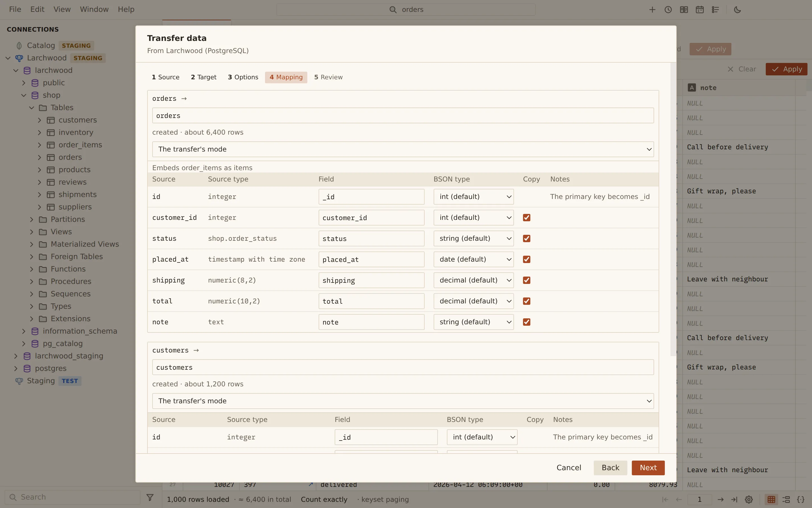Screen dimensions: 812x508
Task: Uncheck Copy for placed_at row
Action: click(526, 259)
